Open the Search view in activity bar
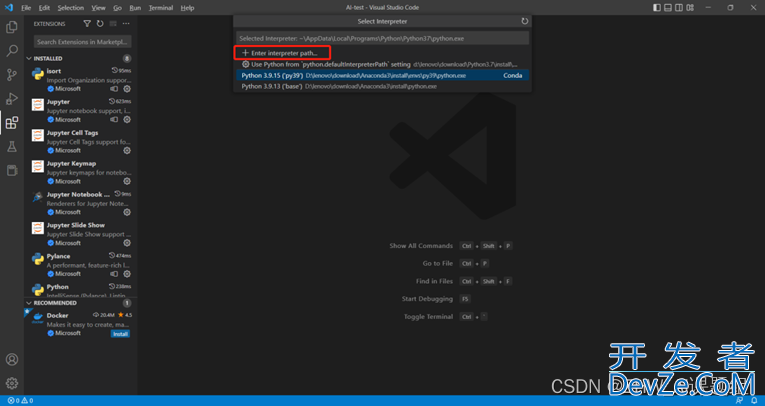Viewport: 765px width, 406px height. click(12, 51)
